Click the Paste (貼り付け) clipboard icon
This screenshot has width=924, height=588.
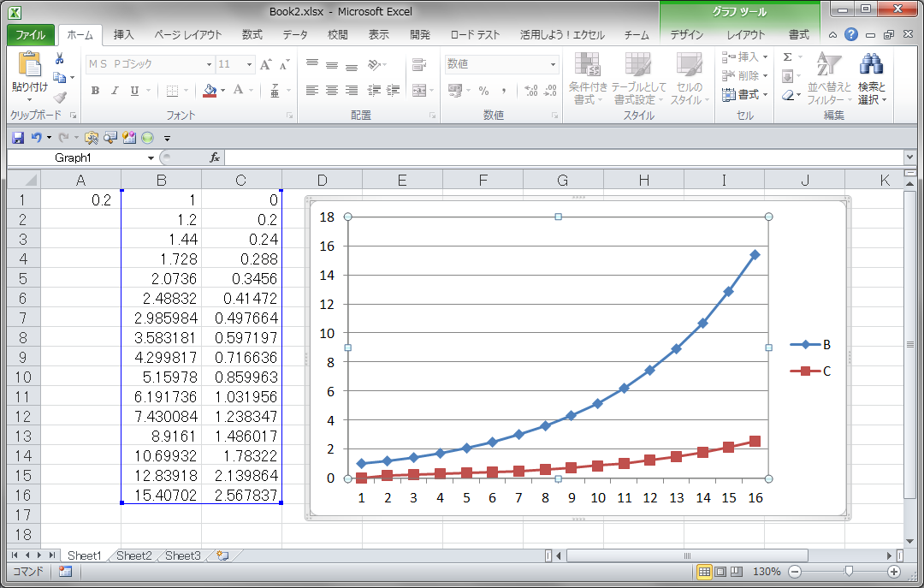(29, 65)
